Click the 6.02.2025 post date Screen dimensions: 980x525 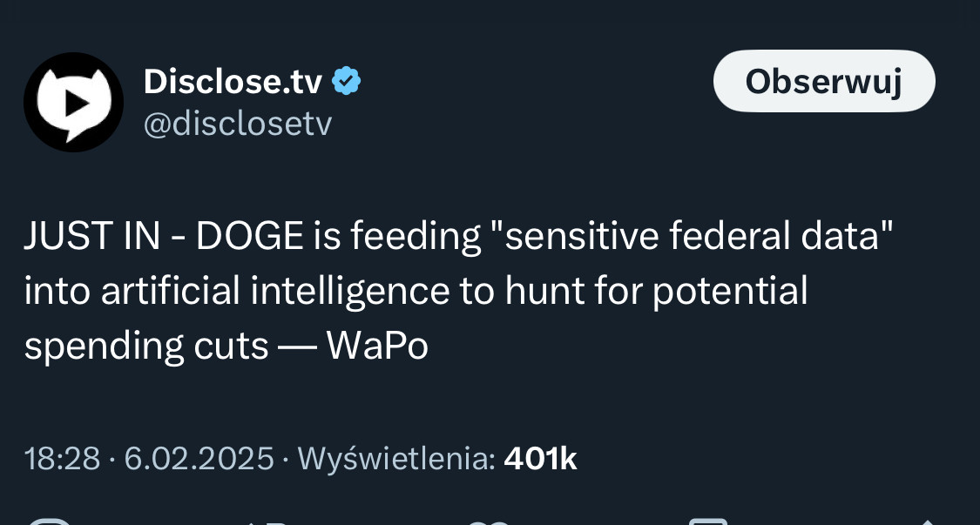pos(199,459)
